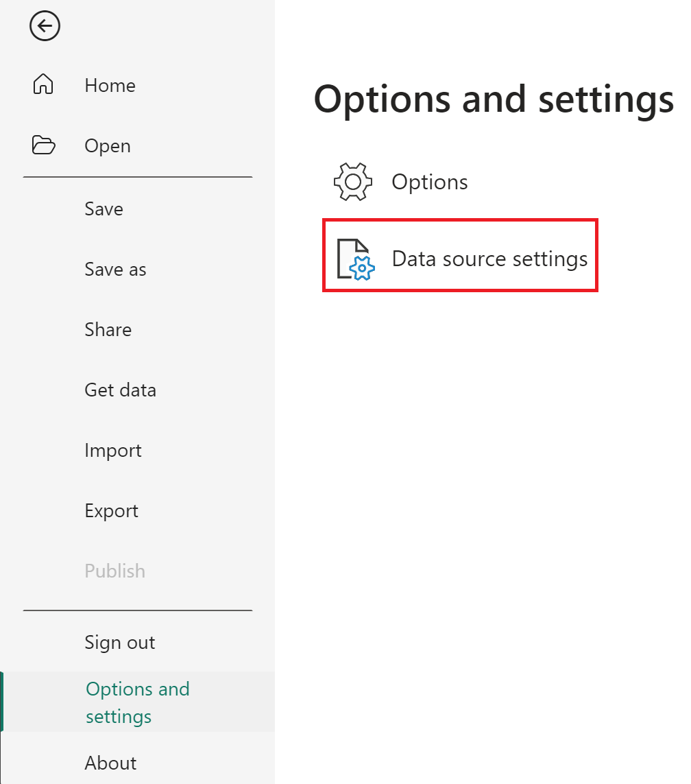Open the Save as option
This screenshot has height=784, width=691.
[x=115, y=269]
